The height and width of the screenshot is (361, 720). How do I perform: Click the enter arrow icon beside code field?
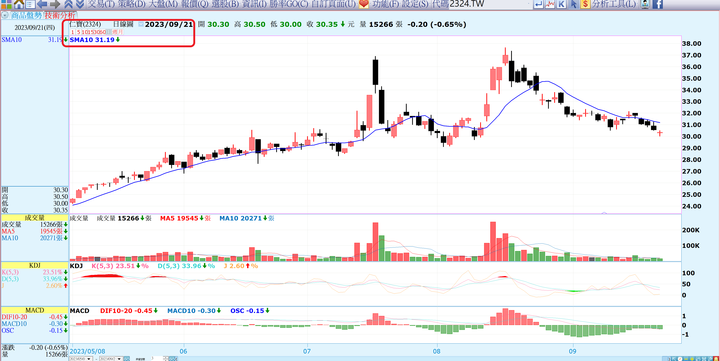pos(538,4)
